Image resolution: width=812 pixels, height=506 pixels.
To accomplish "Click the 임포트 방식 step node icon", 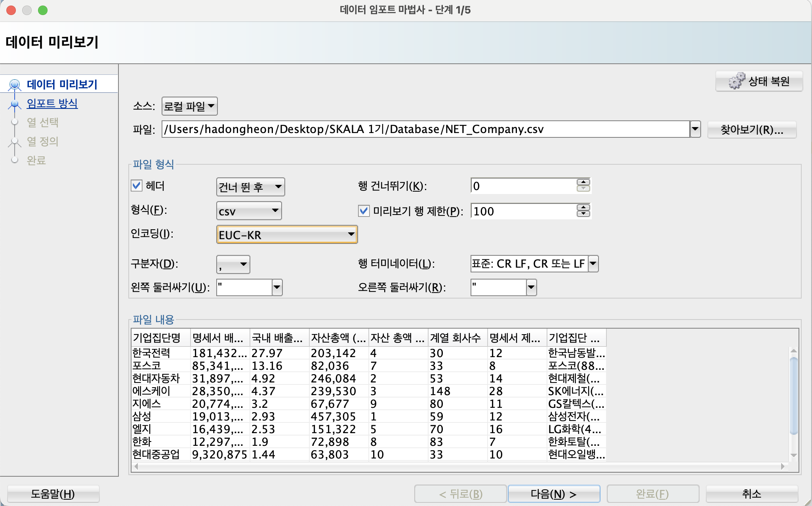I will (x=15, y=104).
